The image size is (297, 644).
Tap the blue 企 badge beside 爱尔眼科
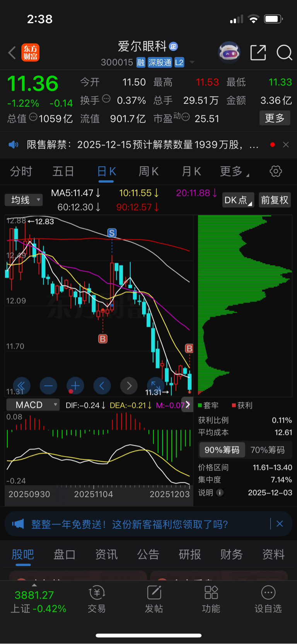tap(173, 46)
